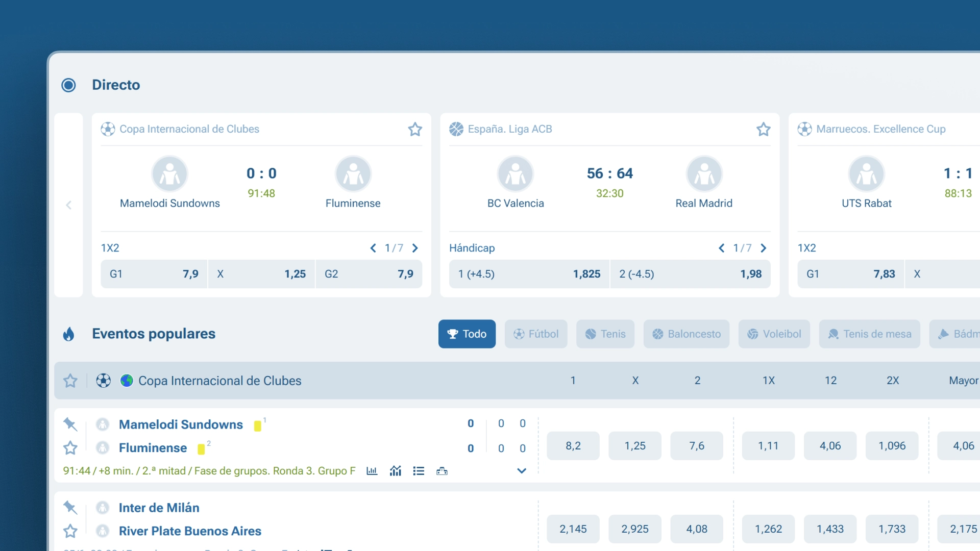The image size is (980, 551).
Task: Open River Plate Buenos Aires team link
Action: click(190, 531)
